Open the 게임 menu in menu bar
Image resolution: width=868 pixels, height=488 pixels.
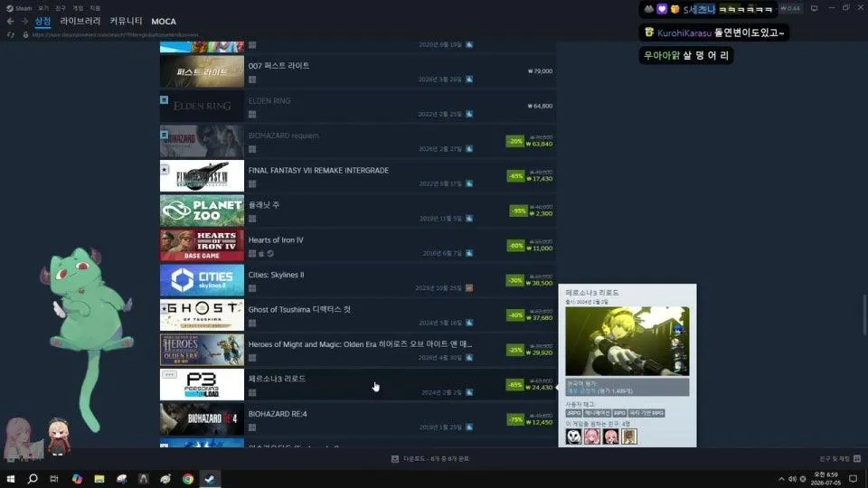click(78, 8)
